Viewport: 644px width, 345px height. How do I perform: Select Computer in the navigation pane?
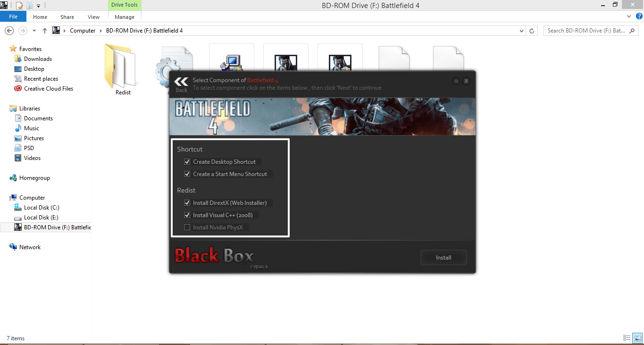[32, 198]
